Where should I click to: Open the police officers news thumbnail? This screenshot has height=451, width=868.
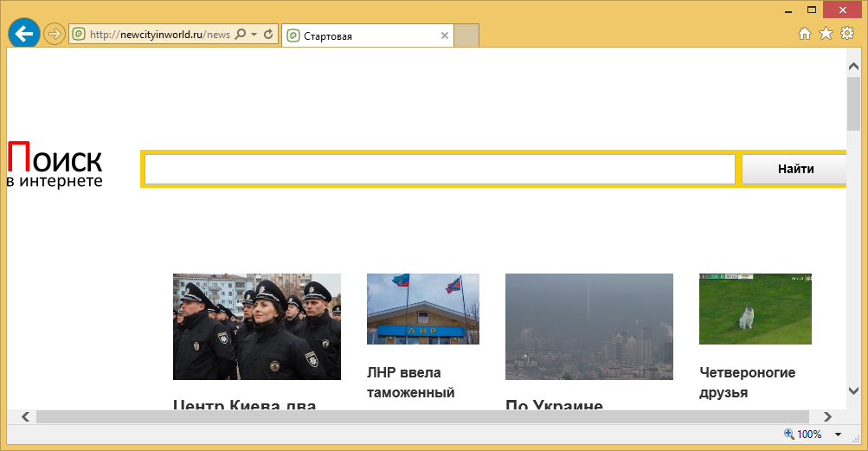click(257, 326)
